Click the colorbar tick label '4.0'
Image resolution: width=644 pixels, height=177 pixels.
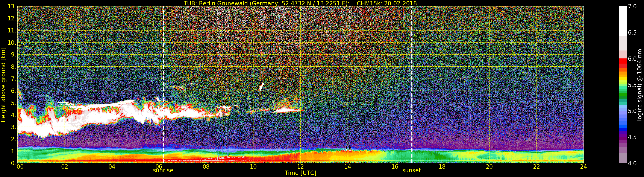click(x=632, y=163)
